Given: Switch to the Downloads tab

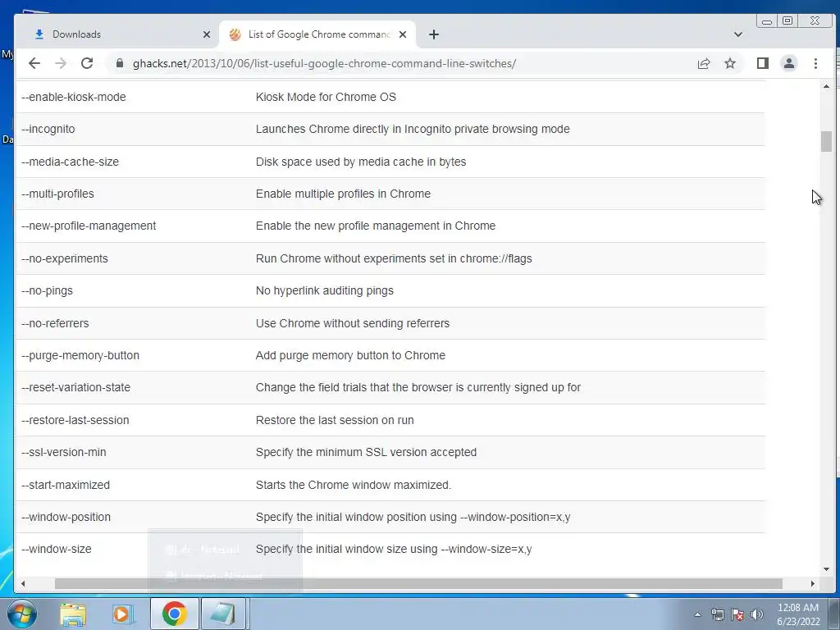Looking at the screenshot, I should tap(118, 34).
